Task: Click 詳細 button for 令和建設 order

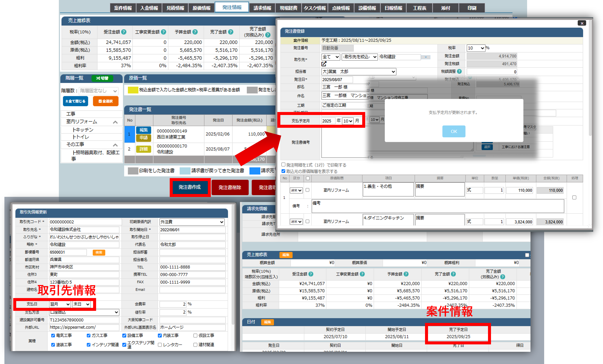Action: click(144, 149)
